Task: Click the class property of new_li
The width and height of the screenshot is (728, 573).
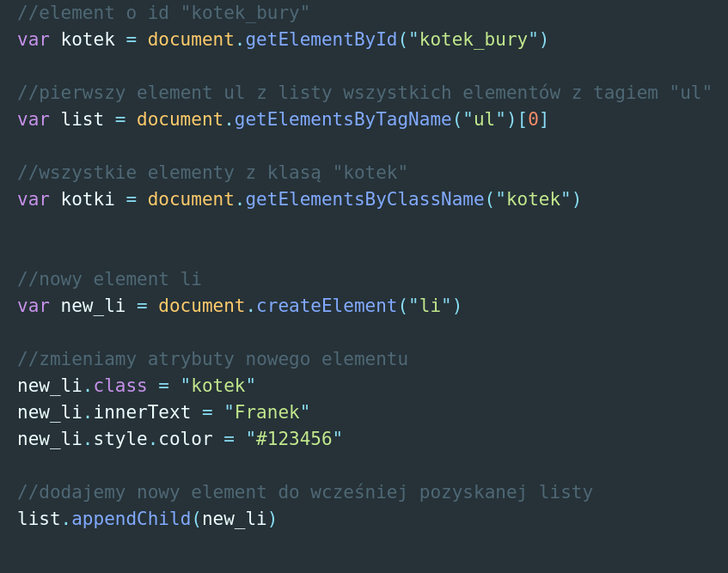Action: (120, 386)
